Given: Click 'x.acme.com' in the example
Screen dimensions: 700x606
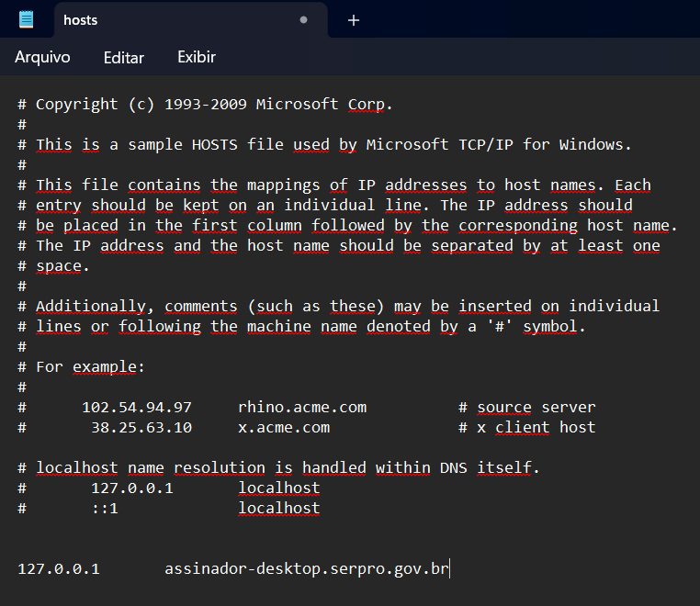Looking at the screenshot, I should [x=284, y=428].
